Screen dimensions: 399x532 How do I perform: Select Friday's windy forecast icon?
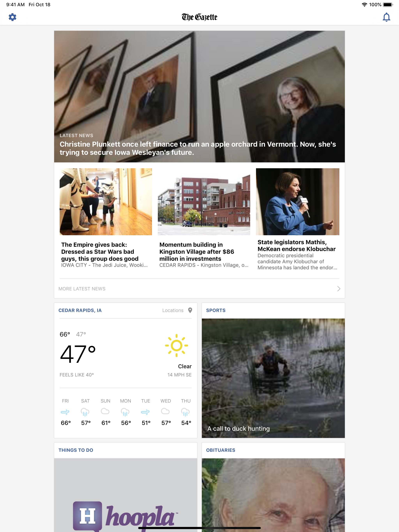pos(65,412)
